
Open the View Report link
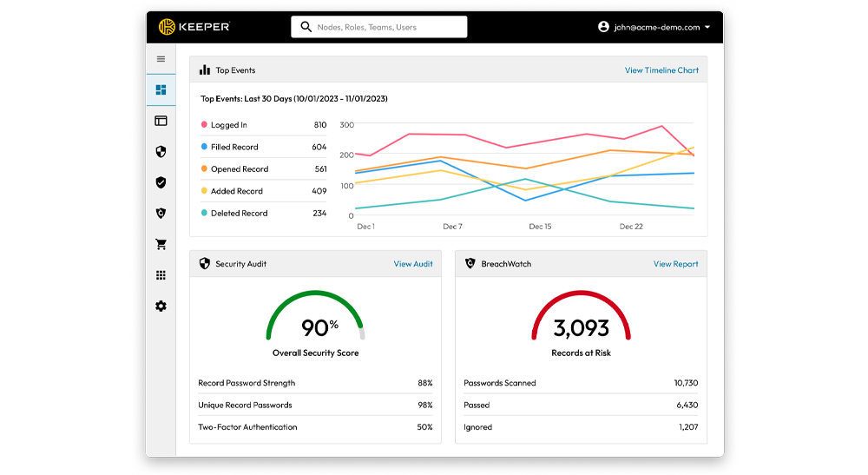(676, 264)
